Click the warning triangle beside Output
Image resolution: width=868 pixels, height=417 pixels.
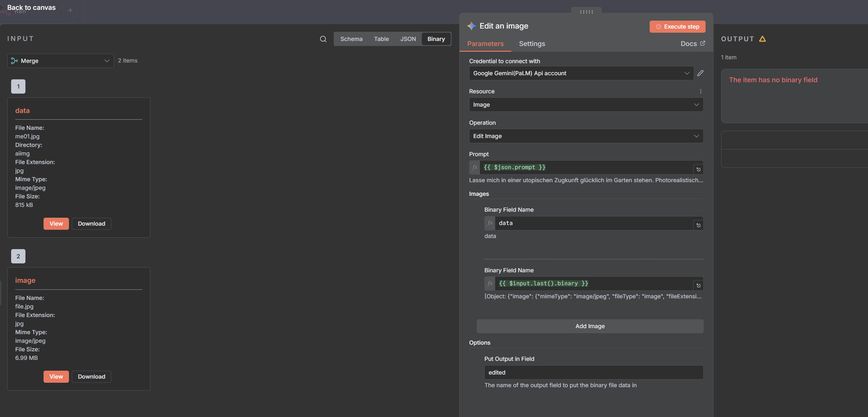(x=762, y=39)
